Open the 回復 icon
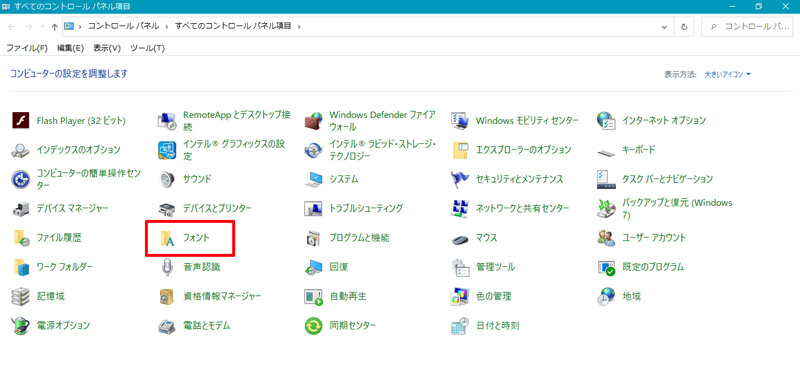 click(314, 267)
